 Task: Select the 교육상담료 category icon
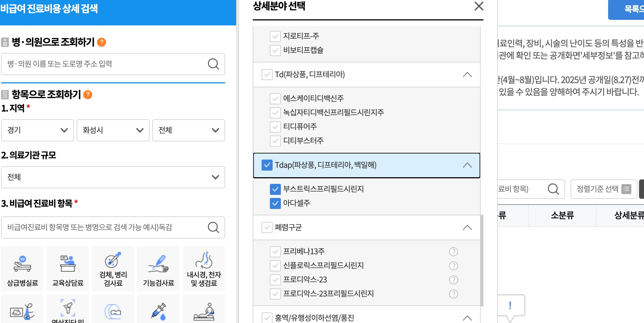(68, 269)
